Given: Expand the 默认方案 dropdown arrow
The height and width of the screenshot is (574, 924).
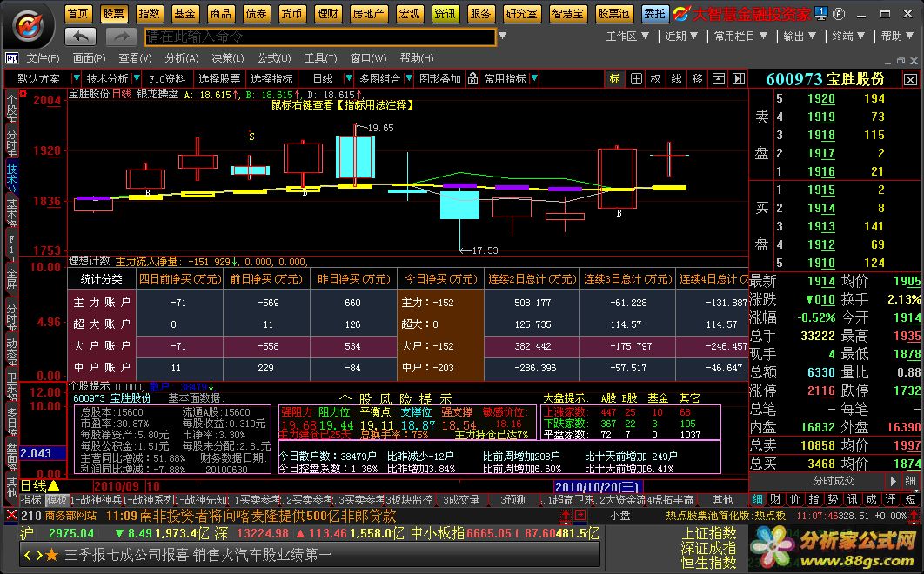Looking at the screenshot, I should (x=76, y=78).
